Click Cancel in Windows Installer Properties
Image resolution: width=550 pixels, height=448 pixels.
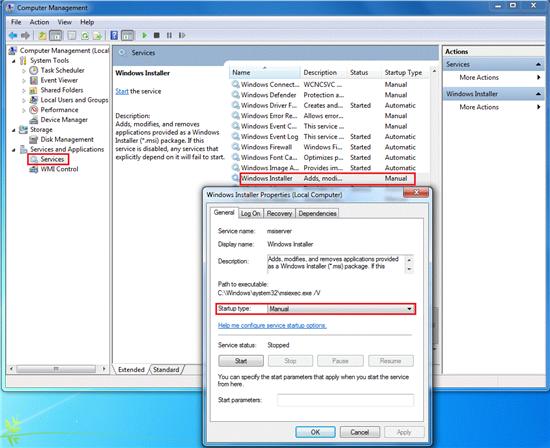click(360, 432)
